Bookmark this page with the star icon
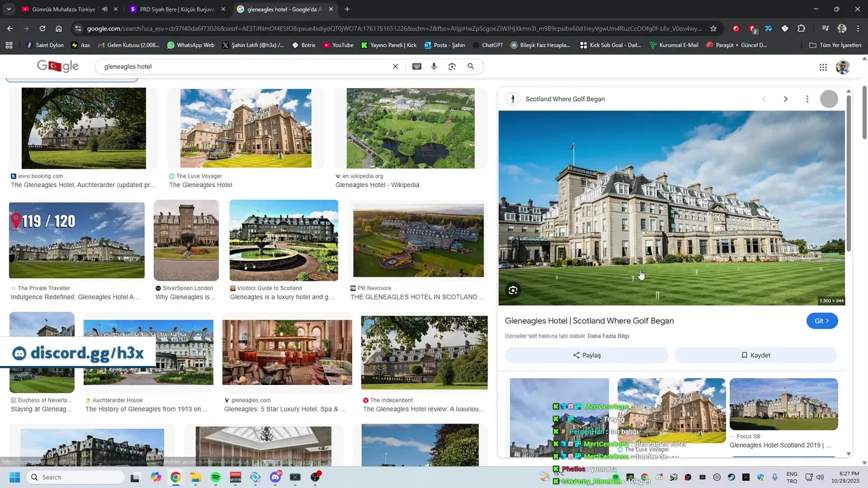This screenshot has width=868, height=488. click(x=713, y=28)
